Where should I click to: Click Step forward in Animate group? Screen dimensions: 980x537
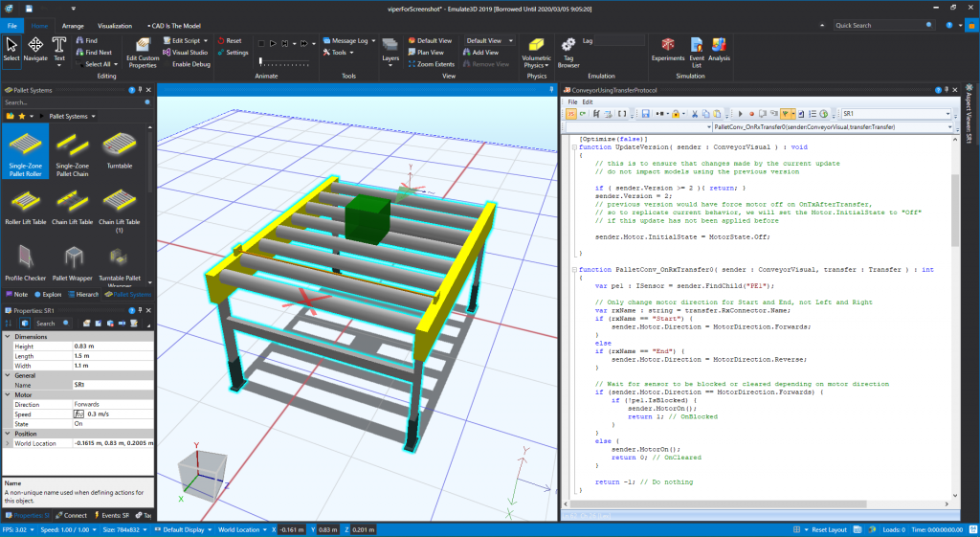click(x=285, y=43)
